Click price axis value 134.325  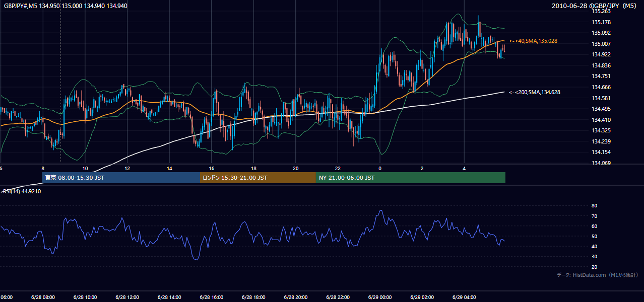click(x=601, y=130)
